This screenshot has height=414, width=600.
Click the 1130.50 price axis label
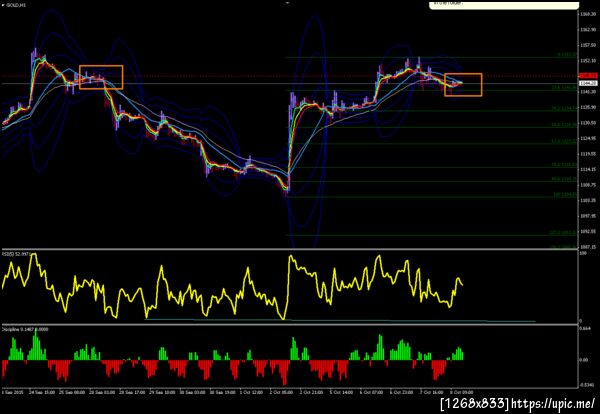coord(588,123)
